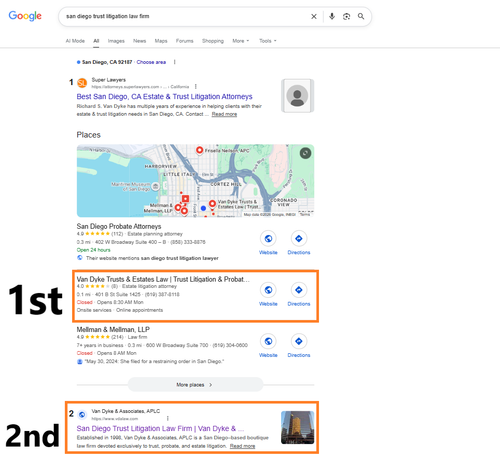Click Read more on Van Dyke & Associates snippet
Viewport: 500px width, 457px height.
pos(242,446)
